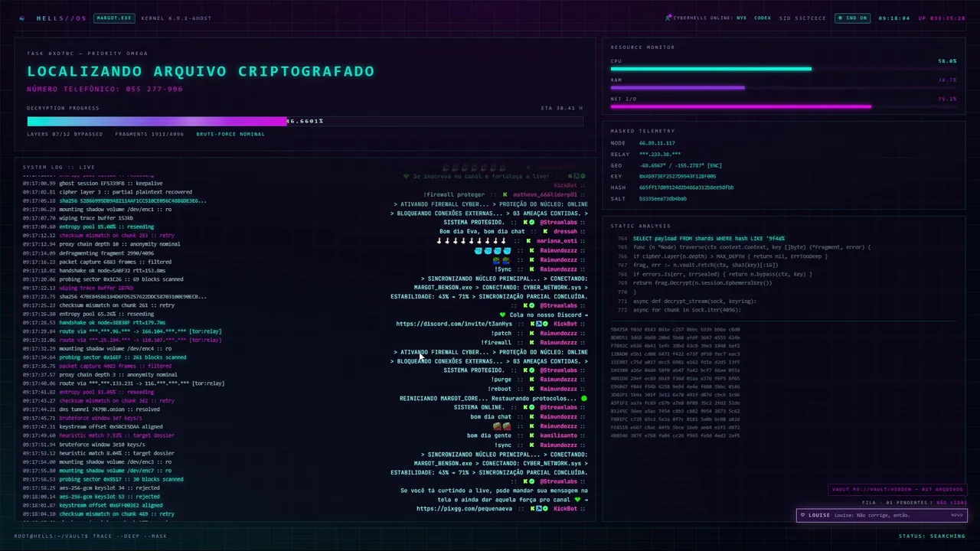The width and height of the screenshot is (980, 551).
Task: Open Louise's message notification
Action: click(881, 515)
